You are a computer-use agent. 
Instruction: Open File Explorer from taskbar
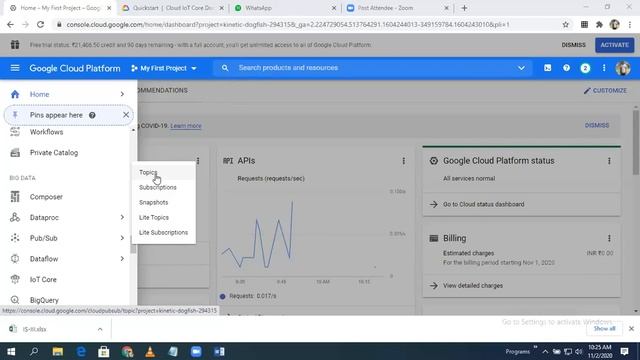(58, 351)
